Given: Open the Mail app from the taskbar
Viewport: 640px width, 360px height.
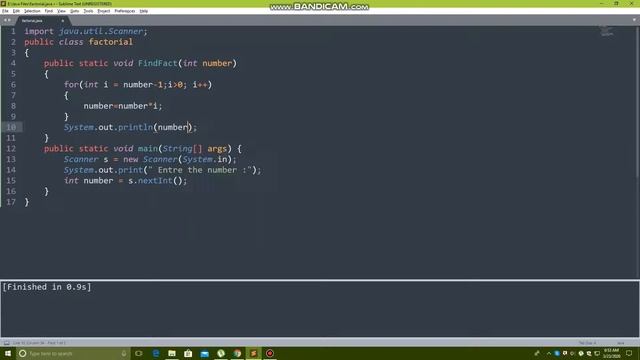Looking at the screenshot, I should pyautogui.click(x=204, y=353).
